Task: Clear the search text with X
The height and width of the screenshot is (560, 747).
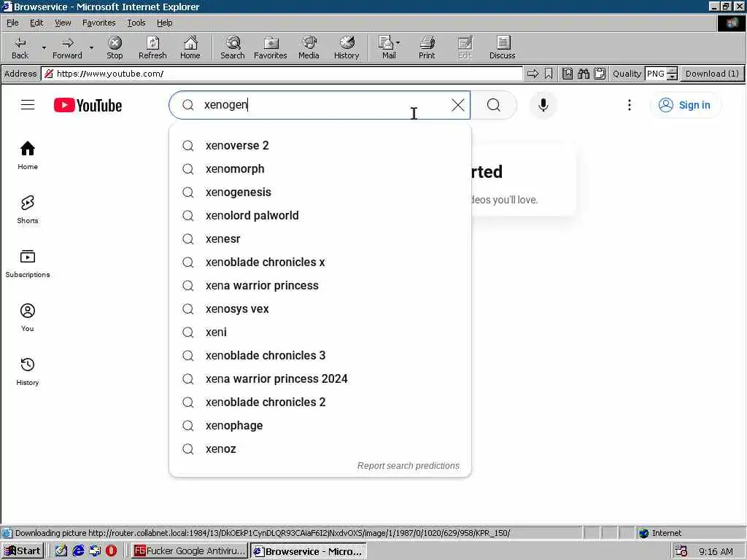Action: click(x=458, y=105)
